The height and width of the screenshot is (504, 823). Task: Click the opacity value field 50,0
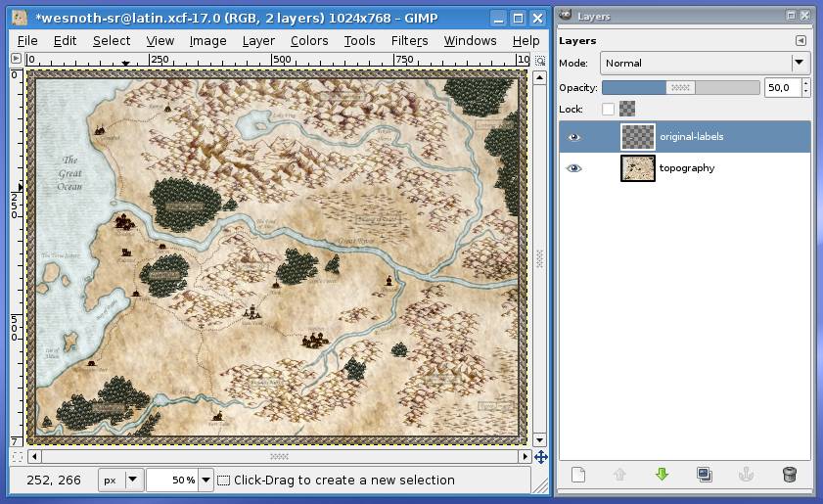(782, 88)
